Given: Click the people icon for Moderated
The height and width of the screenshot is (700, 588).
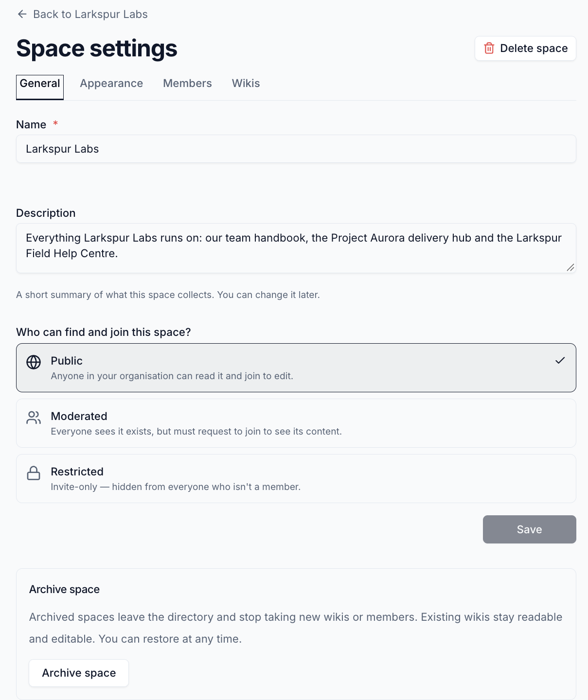Looking at the screenshot, I should (x=34, y=418).
